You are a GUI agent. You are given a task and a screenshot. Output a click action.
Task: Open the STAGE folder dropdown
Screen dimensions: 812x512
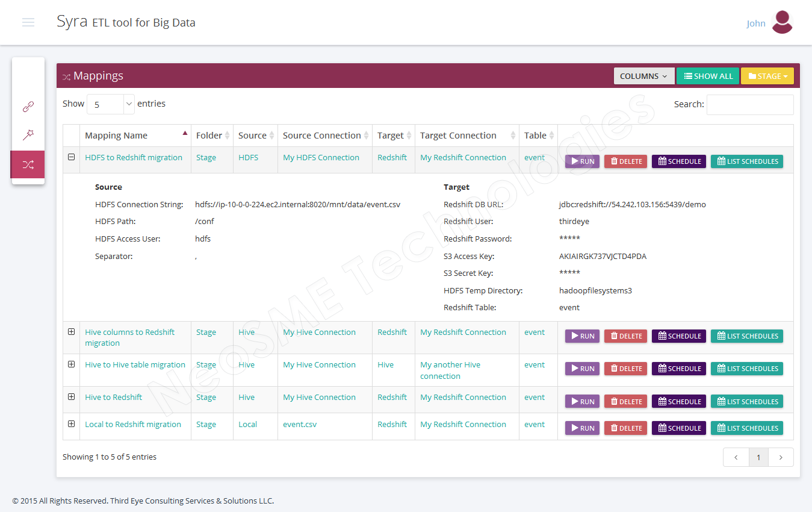click(x=767, y=76)
